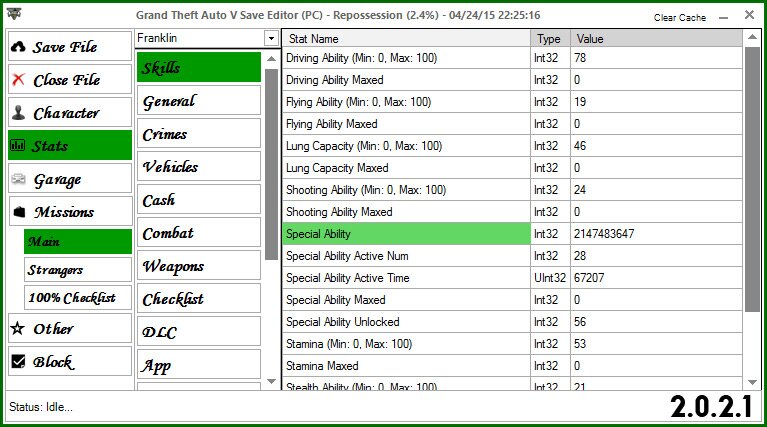Select the Special Ability stat row

click(406, 234)
